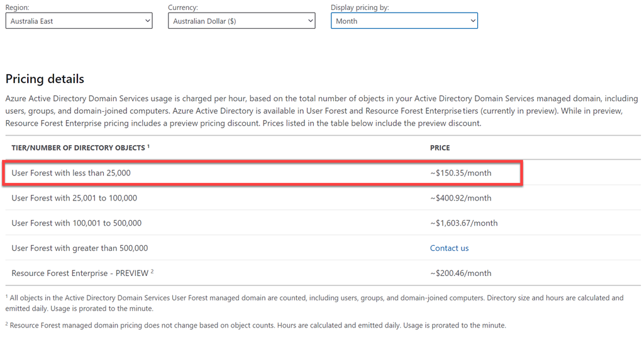The image size is (644, 347).
Task: Click the ~$150.35/month price
Action: click(x=461, y=173)
